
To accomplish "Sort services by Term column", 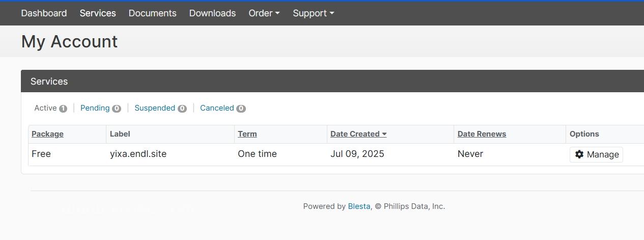I will [x=247, y=134].
